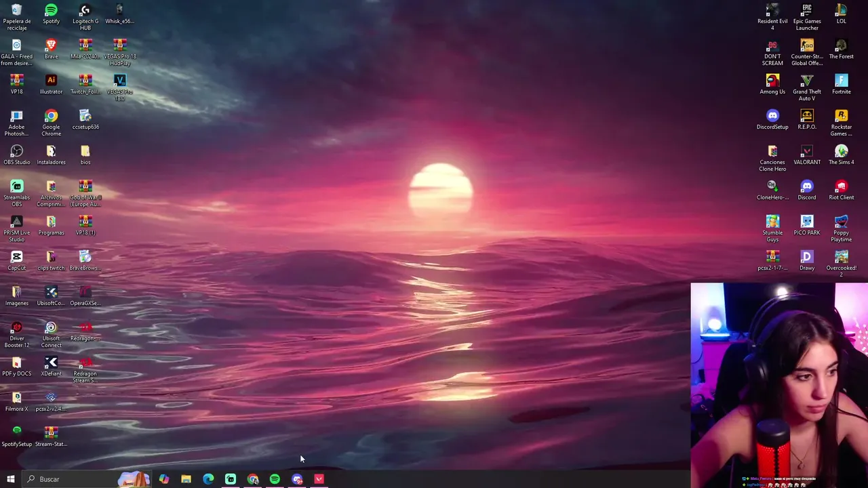Switch to Valorant in the taskbar
The width and height of the screenshot is (868, 488).
tap(319, 479)
